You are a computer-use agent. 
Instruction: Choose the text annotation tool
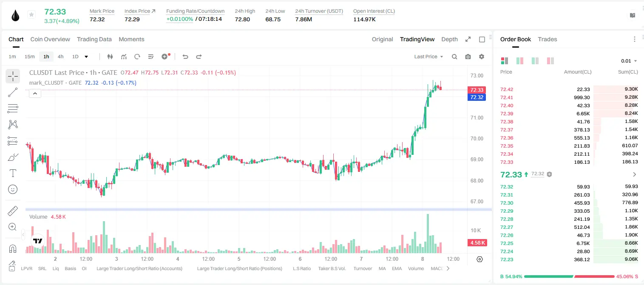tap(13, 173)
